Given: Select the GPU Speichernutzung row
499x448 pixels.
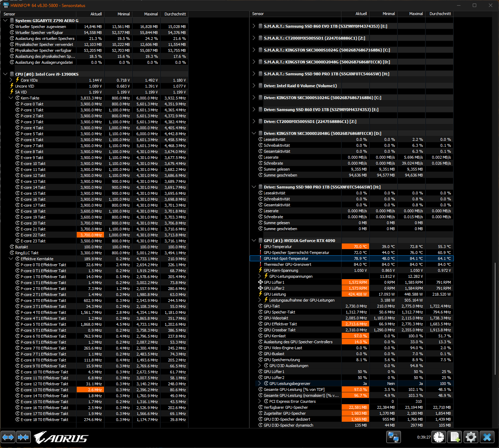Looking at the screenshot, I should (352, 360).
